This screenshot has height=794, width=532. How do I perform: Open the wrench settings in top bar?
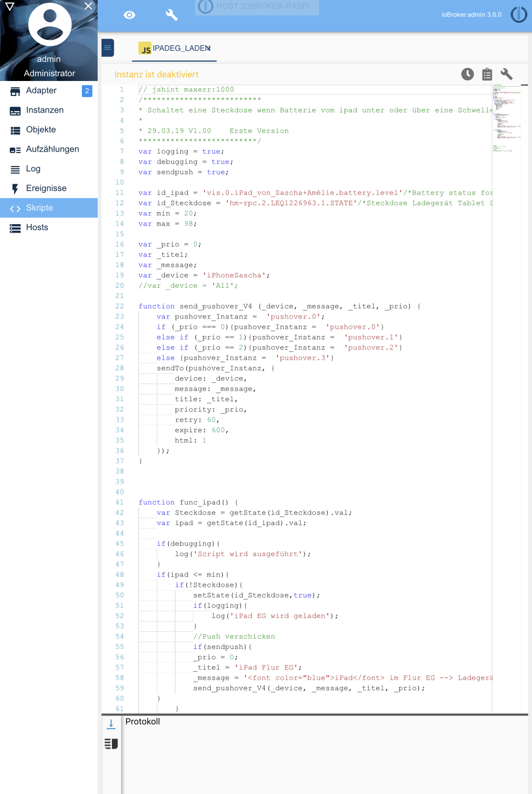pyautogui.click(x=172, y=15)
